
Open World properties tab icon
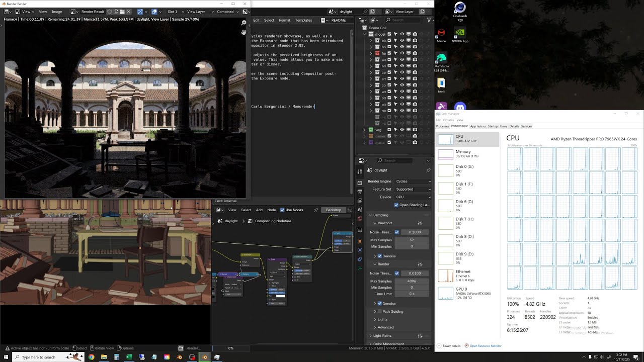pos(360,218)
